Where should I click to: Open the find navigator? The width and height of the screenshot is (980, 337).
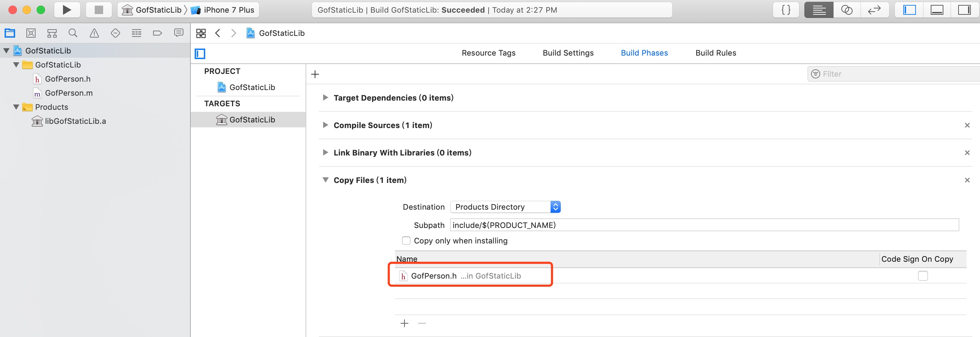click(x=73, y=33)
